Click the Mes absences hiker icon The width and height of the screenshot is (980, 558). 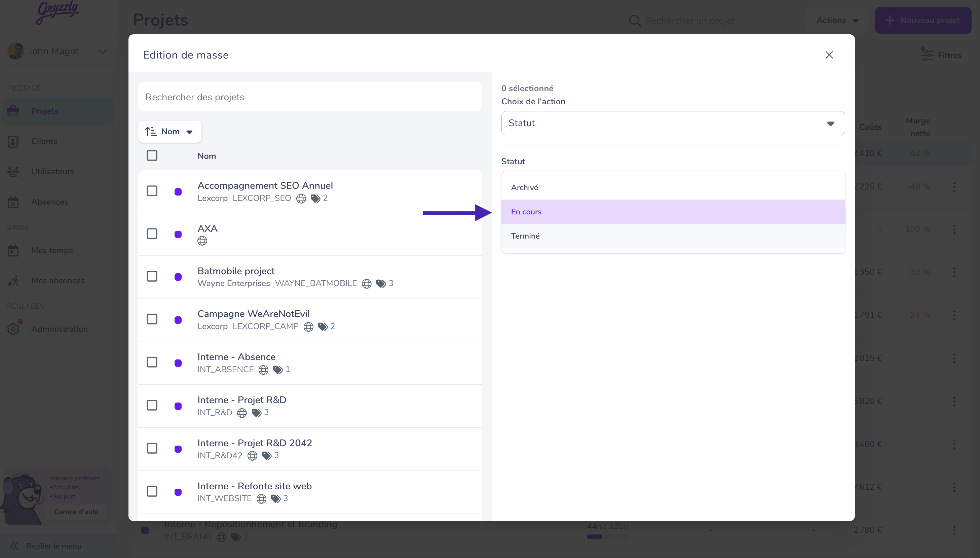coord(13,281)
